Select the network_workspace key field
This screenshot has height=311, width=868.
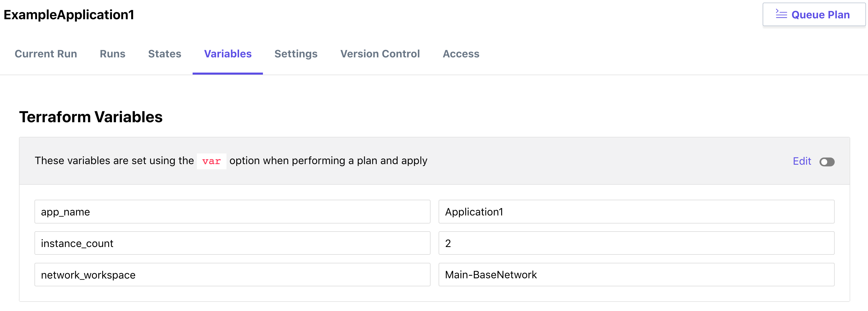click(232, 275)
